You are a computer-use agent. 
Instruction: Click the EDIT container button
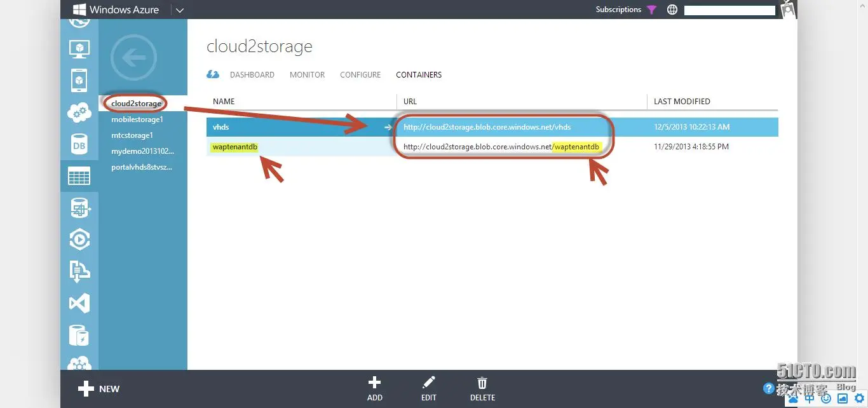[429, 389]
